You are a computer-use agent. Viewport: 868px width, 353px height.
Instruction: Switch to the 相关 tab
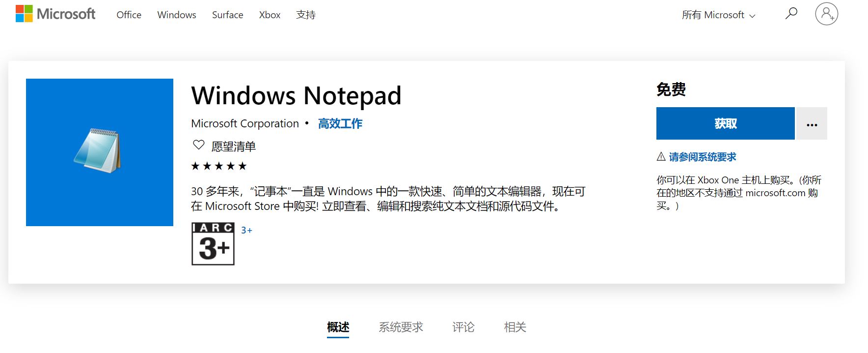(x=515, y=327)
